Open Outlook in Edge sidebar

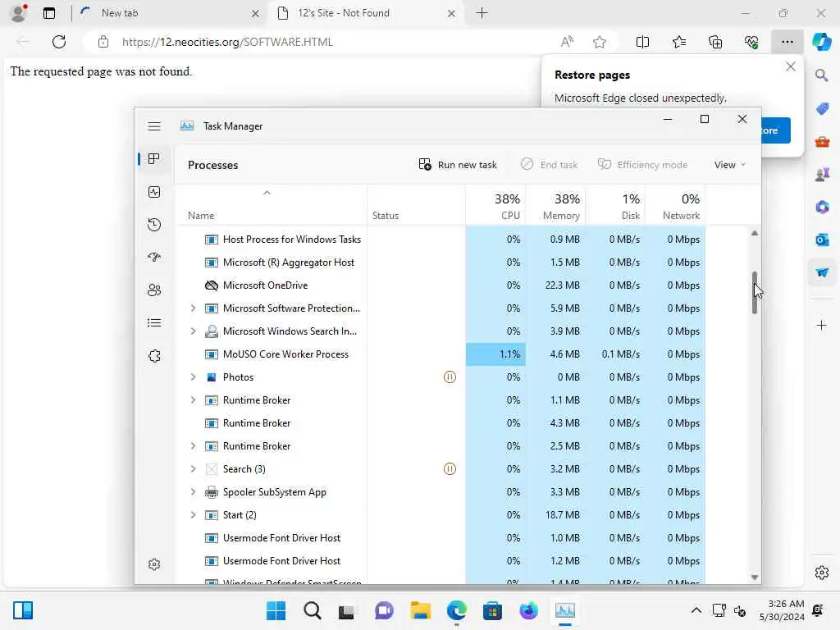822,240
